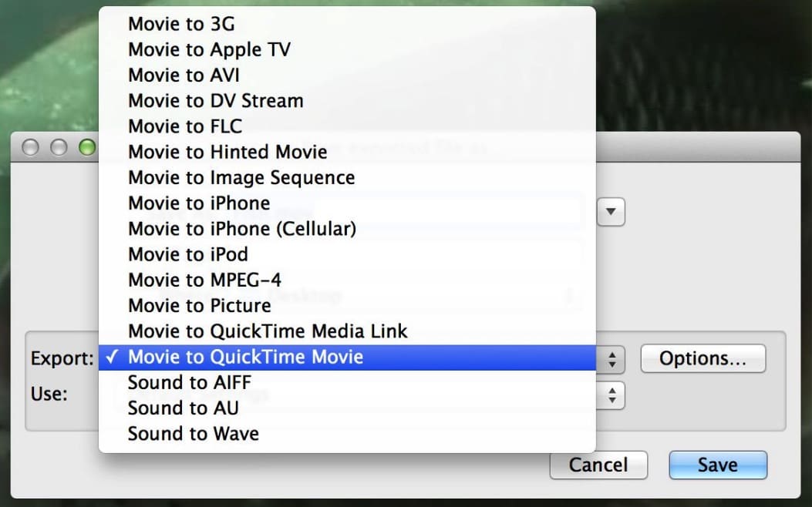Select Movie to iPhone (Cellular)
Screen dimensions: 812x507
point(241,229)
